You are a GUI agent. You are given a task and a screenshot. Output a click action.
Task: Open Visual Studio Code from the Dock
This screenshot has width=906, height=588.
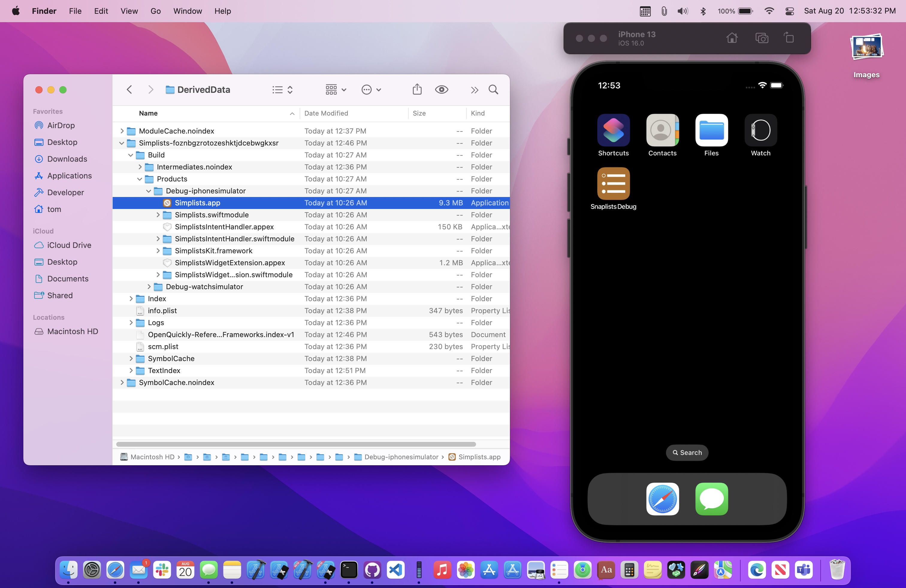395,570
